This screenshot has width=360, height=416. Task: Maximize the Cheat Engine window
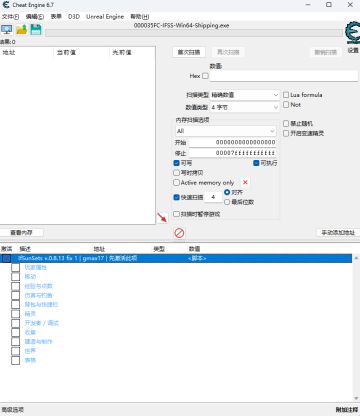(x=329, y=5)
